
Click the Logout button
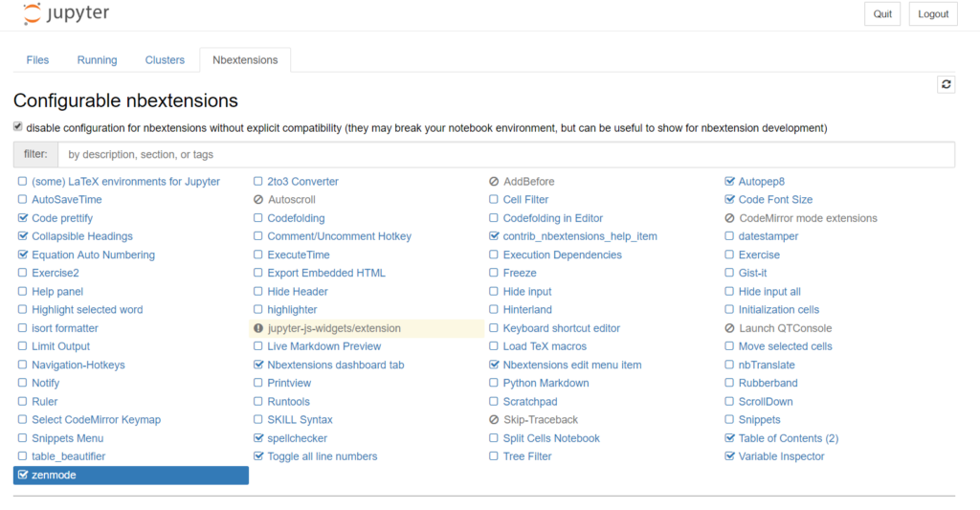point(932,14)
